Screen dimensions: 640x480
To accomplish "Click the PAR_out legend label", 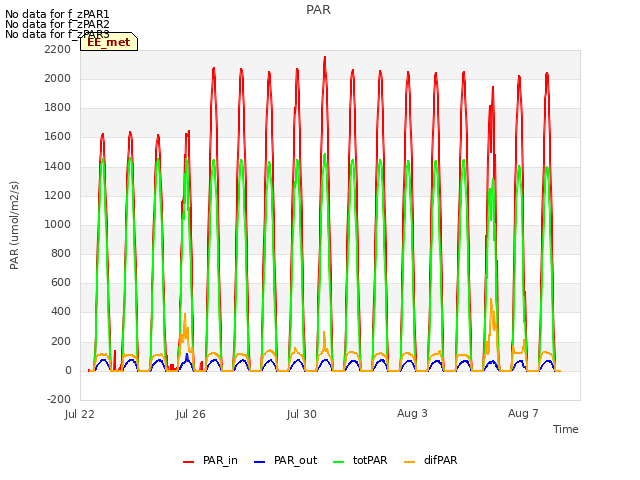I will (x=296, y=460).
